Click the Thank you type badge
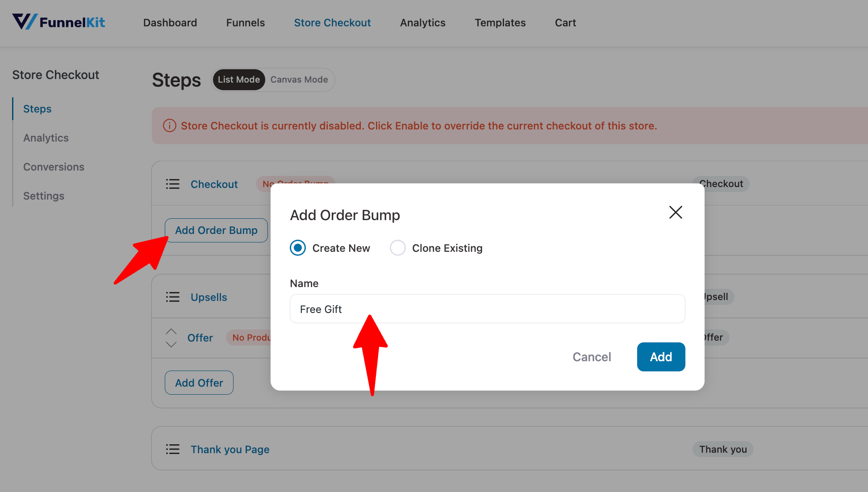The image size is (868, 492). coord(723,449)
